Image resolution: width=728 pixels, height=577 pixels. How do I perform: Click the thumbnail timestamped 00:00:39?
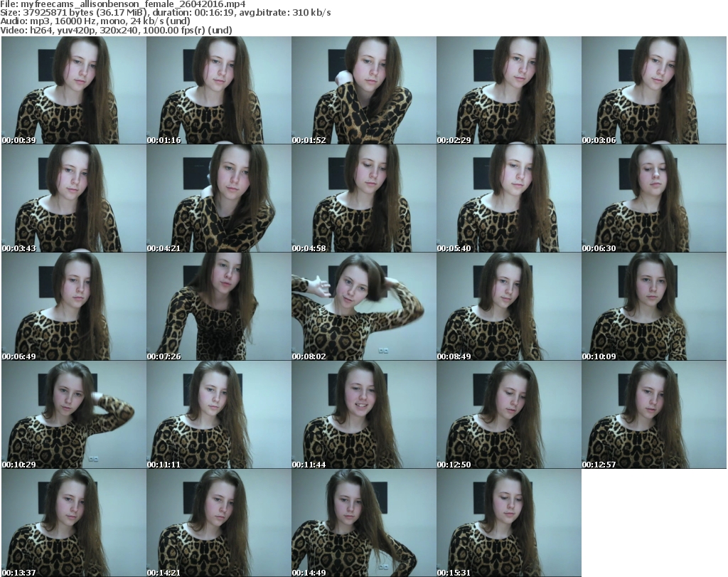pyautogui.click(x=74, y=90)
